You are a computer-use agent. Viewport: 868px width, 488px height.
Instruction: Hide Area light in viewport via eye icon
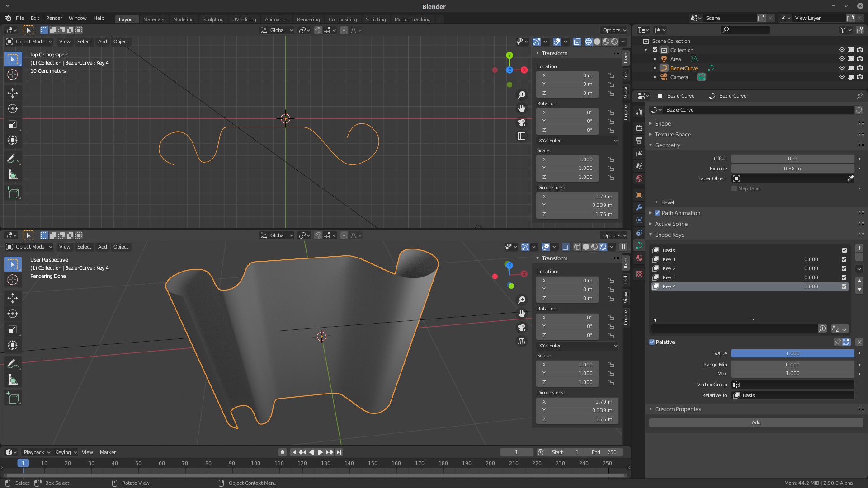[842, 59]
